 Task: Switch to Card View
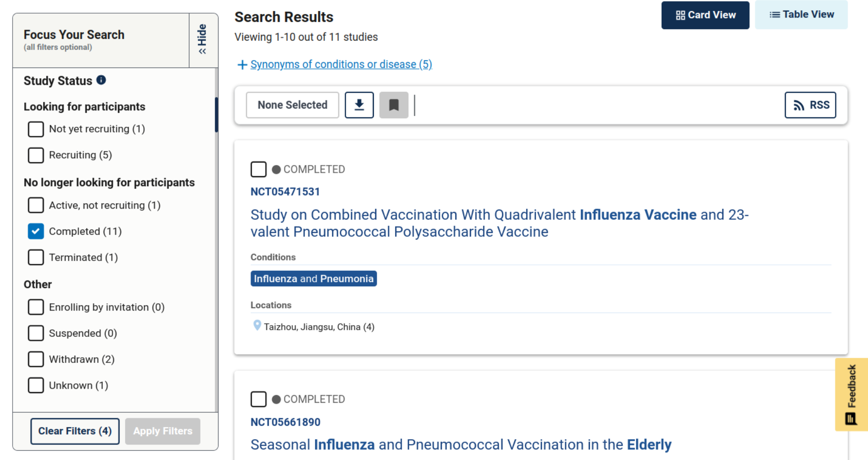pos(705,15)
